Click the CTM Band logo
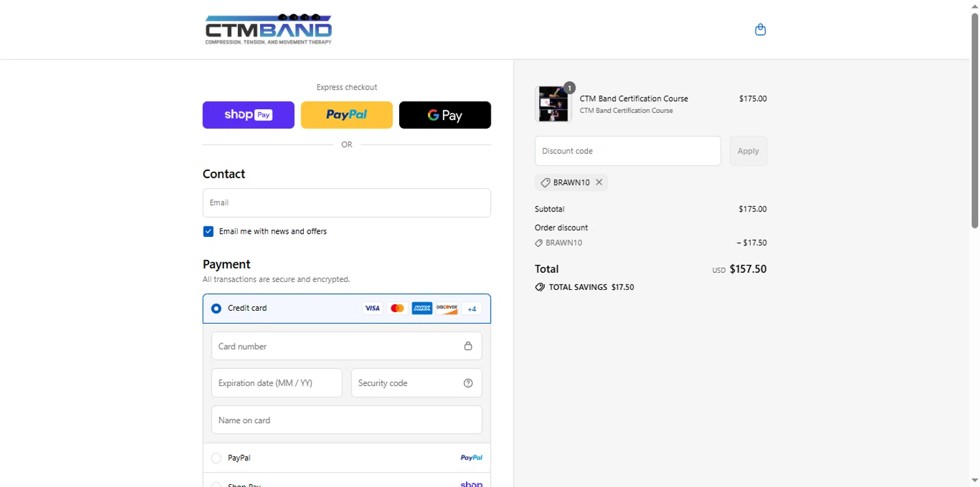 (x=269, y=29)
